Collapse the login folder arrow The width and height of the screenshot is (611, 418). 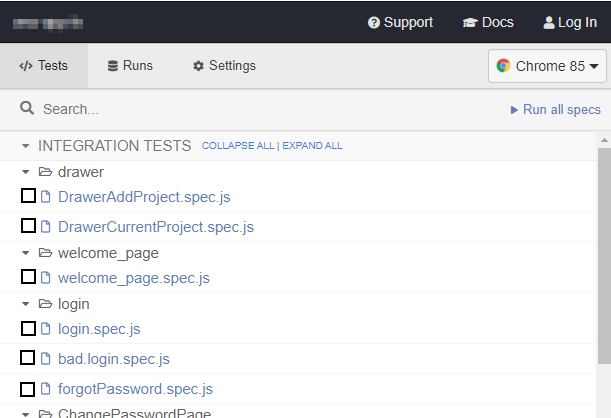[x=25, y=304]
